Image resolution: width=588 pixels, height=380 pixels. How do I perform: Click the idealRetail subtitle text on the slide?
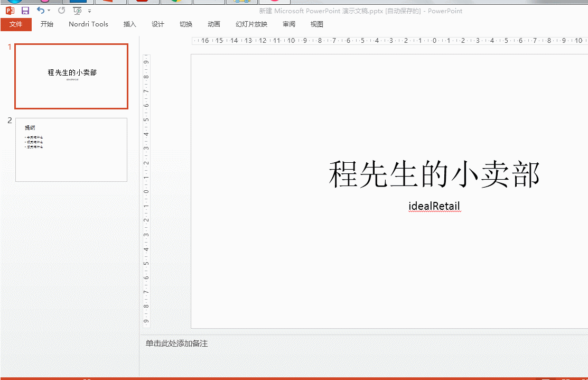point(434,206)
